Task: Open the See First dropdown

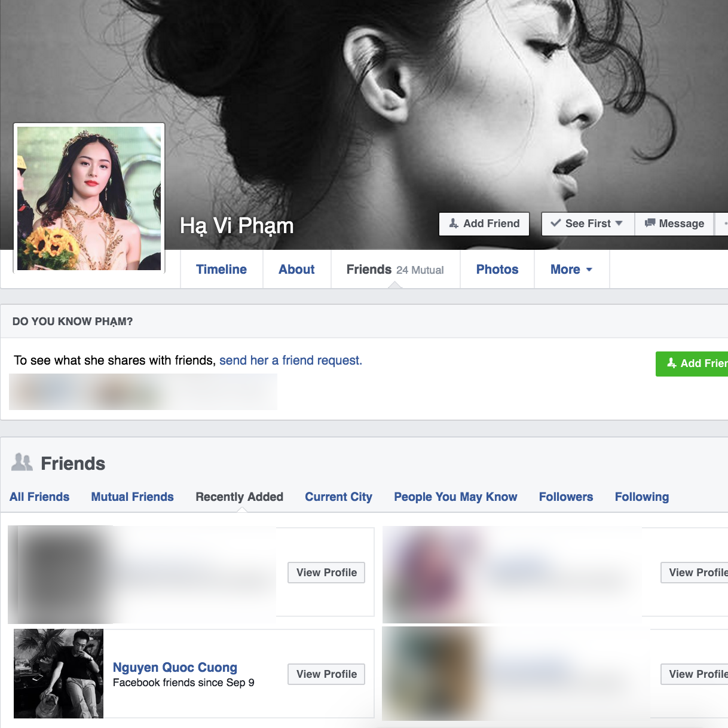Action: coord(588,224)
